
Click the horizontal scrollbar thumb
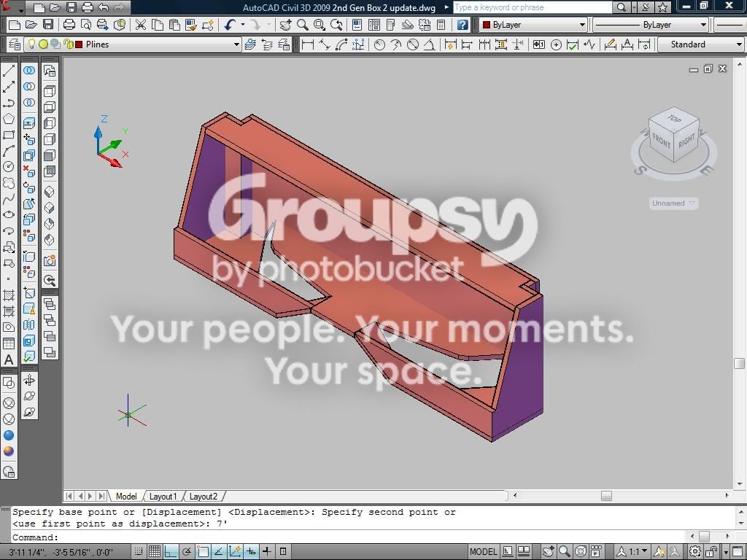606,496
